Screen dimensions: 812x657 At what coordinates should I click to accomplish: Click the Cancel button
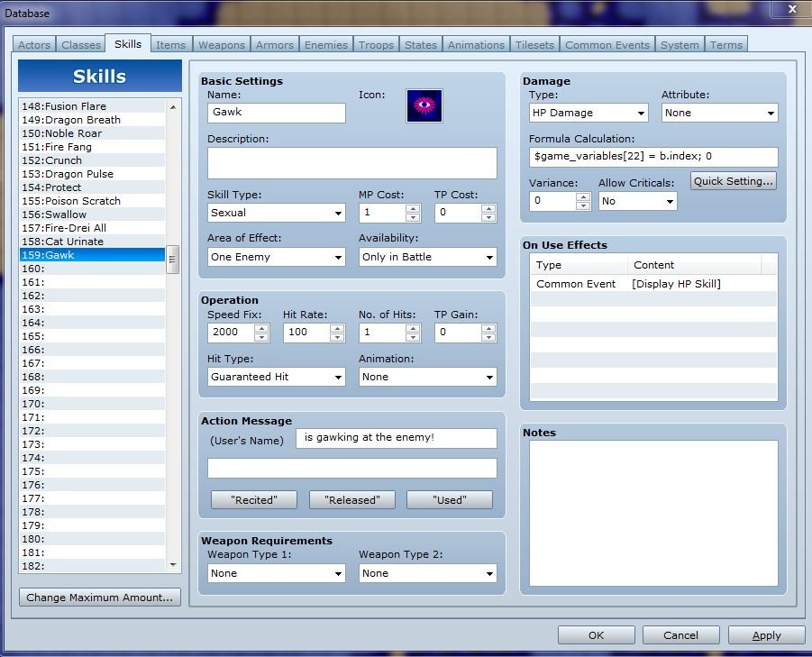tap(680, 635)
